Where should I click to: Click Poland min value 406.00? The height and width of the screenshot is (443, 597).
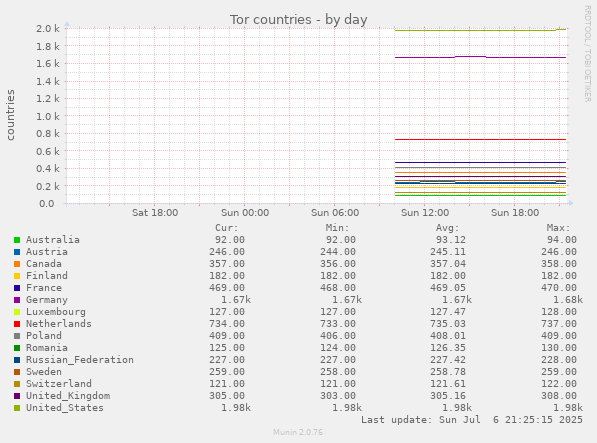pos(337,336)
